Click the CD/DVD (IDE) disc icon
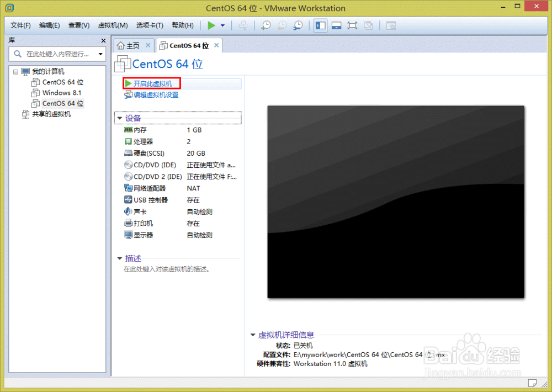 [x=128, y=165]
